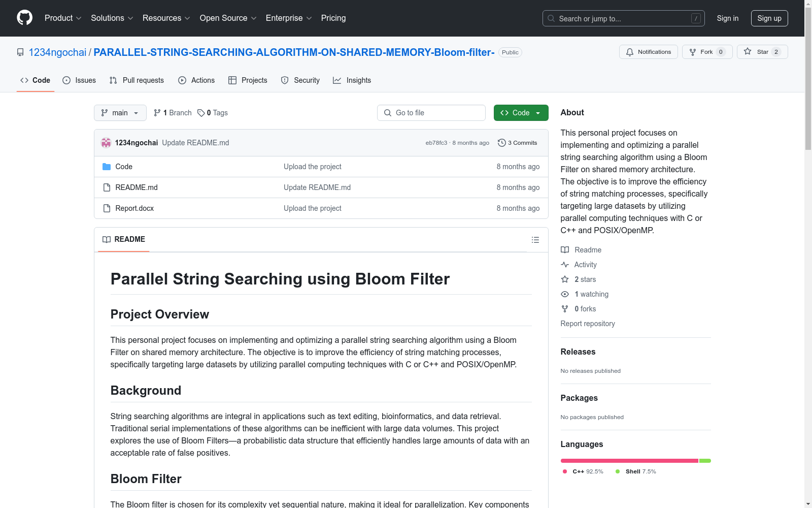Click the Fork icon

(x=693, y=52)
